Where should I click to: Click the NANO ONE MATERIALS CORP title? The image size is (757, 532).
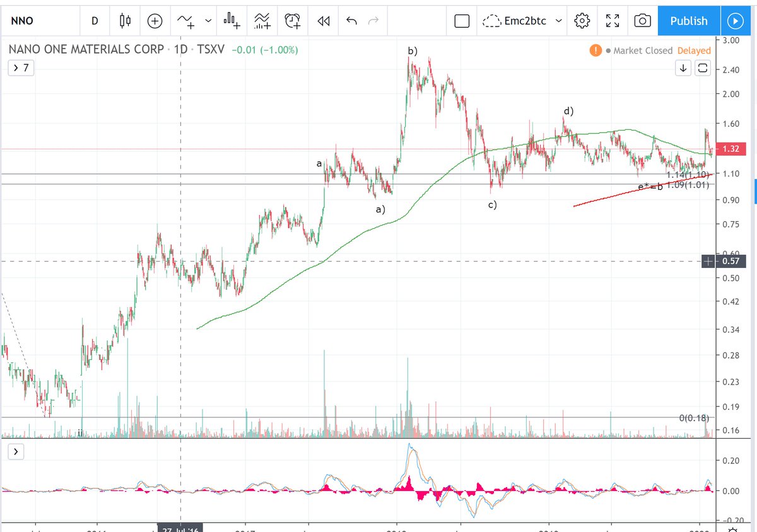pyautogui.click(x=86, y=50)
